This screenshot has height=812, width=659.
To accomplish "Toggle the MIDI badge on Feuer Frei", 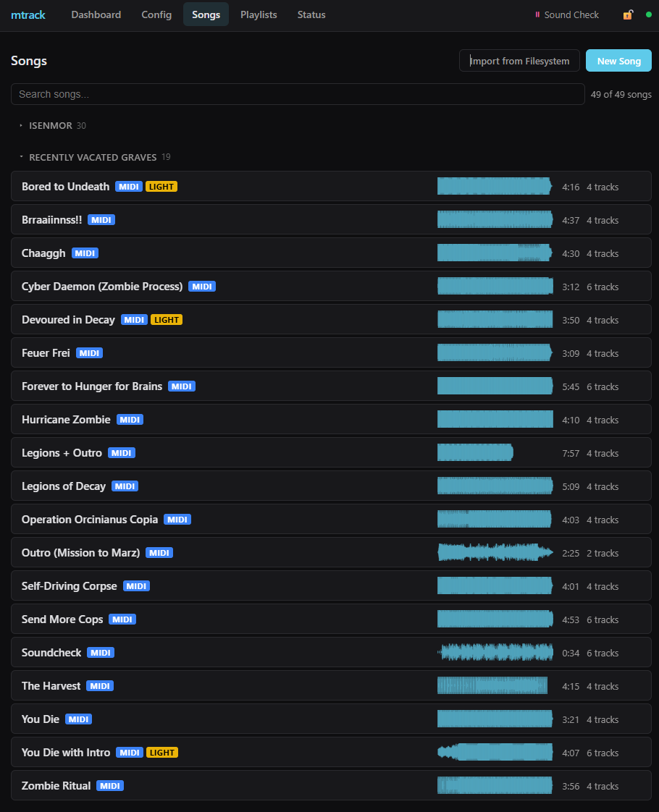I will coord(89,352).
